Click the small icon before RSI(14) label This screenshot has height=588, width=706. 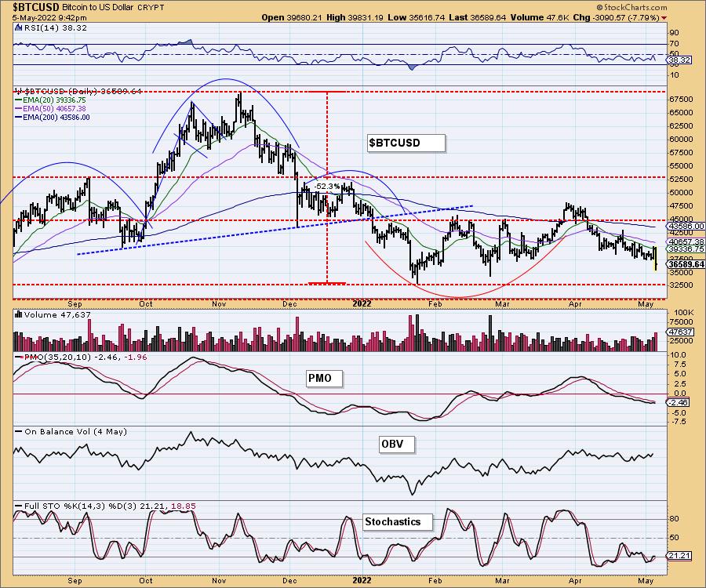click(x=18, y=27)
